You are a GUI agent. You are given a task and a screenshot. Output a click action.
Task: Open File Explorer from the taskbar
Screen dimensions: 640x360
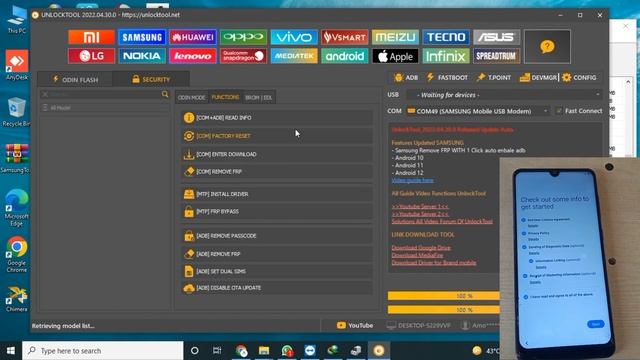(x=264, y=351)
